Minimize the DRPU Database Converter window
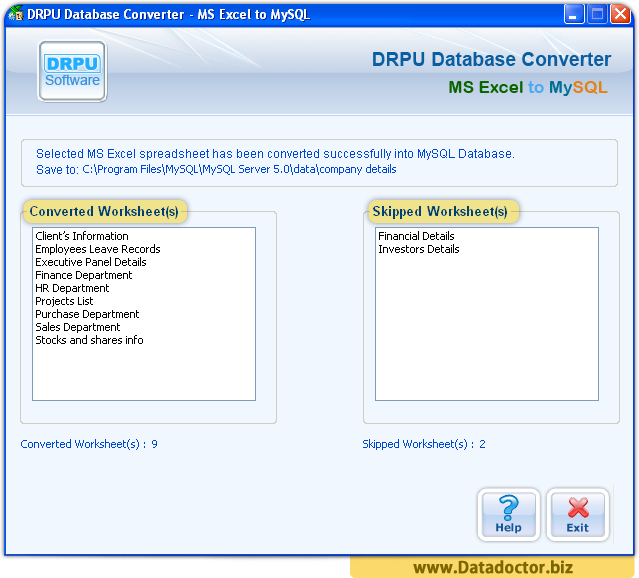 [x=574, y=14]
